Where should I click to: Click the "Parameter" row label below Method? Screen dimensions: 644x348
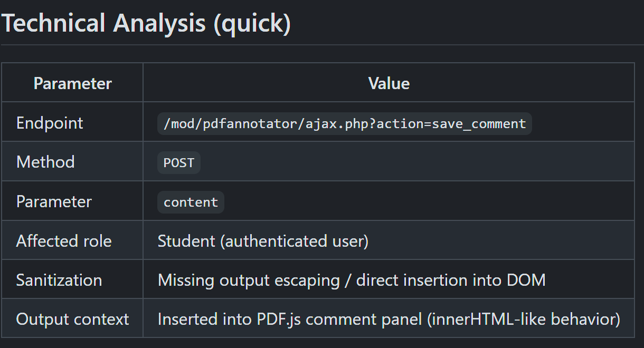pos(54,201)
